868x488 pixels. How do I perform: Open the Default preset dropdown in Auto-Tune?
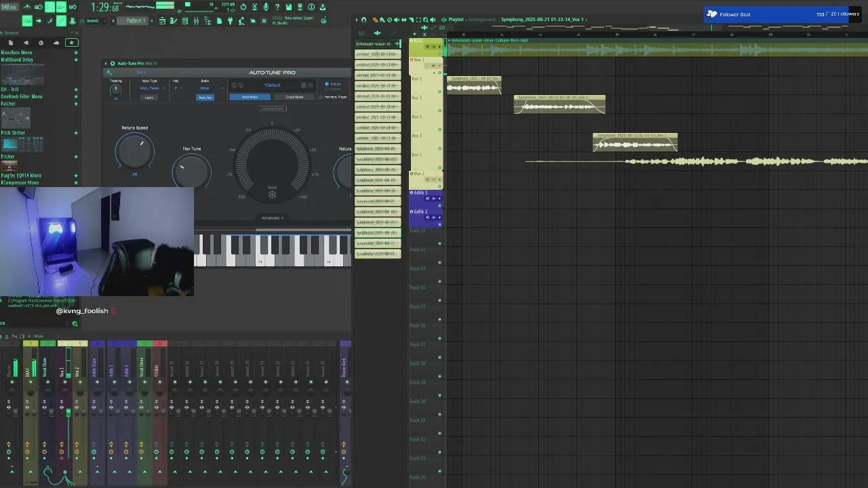coord(272,85)
